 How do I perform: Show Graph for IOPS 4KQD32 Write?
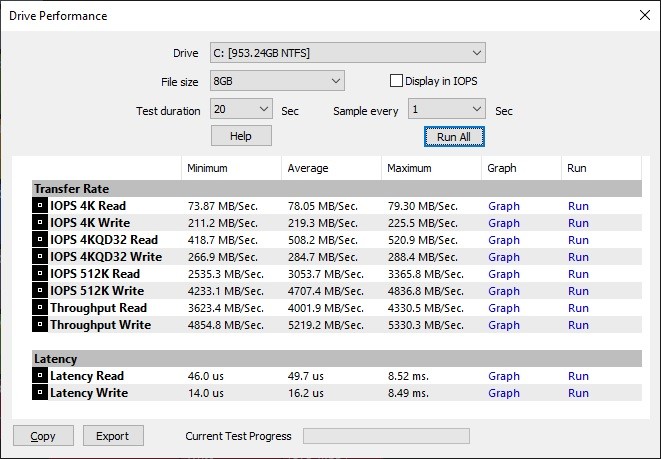(x=504, y=257)
